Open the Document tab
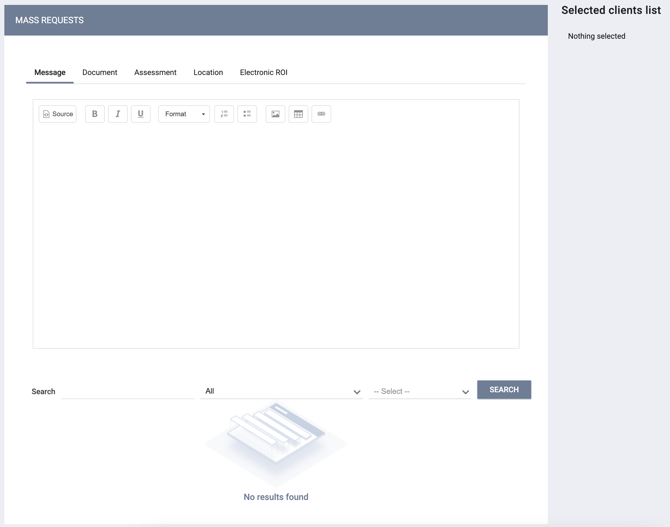This screenshot has height=527, width=670. [x=100, y=73]
